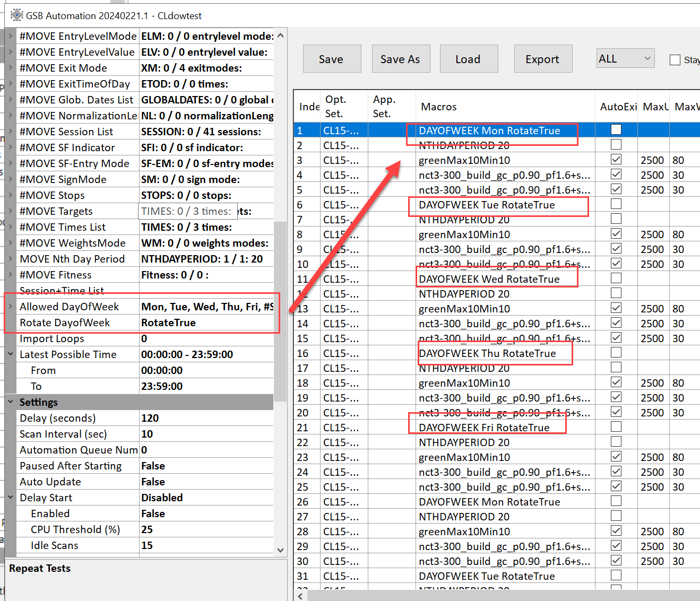Screen dimensions: 700x601
Task: Collapse the Delay Start group
Action: coord(11,498)
